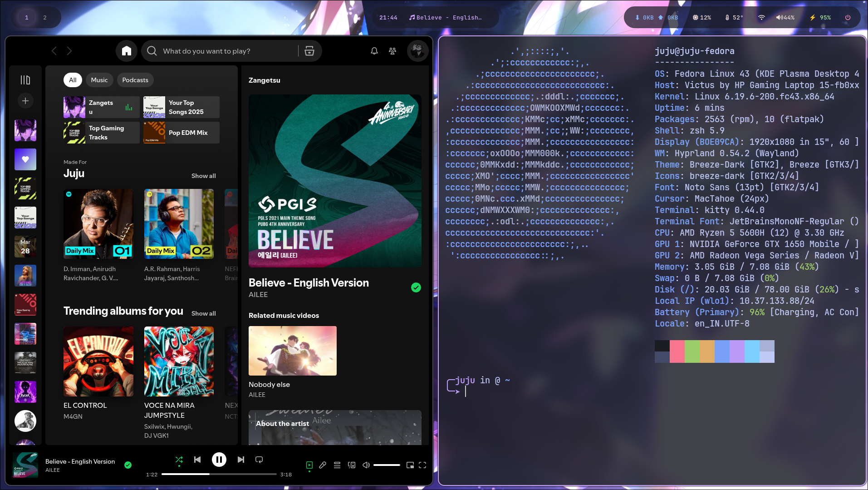Image resolution: width=868 pixels, height=490 pixels.
Task: Select the Music filter tab
Action: 99,80
